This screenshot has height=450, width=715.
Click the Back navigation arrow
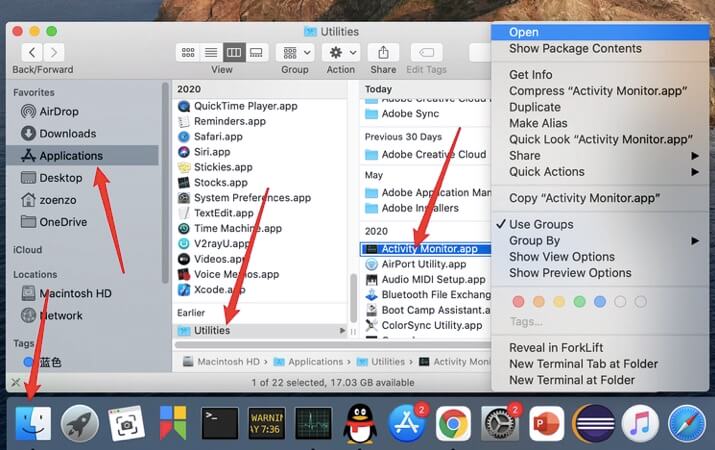click(x=32, y=53)
